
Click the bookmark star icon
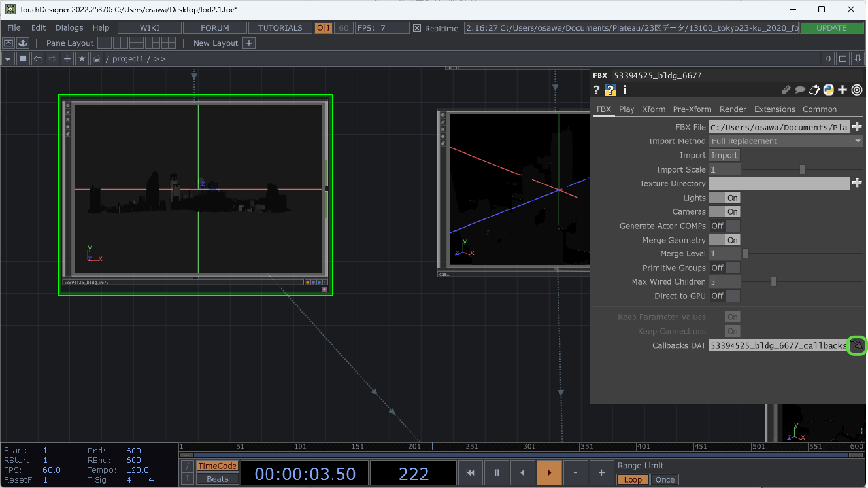tap(81, 59)
